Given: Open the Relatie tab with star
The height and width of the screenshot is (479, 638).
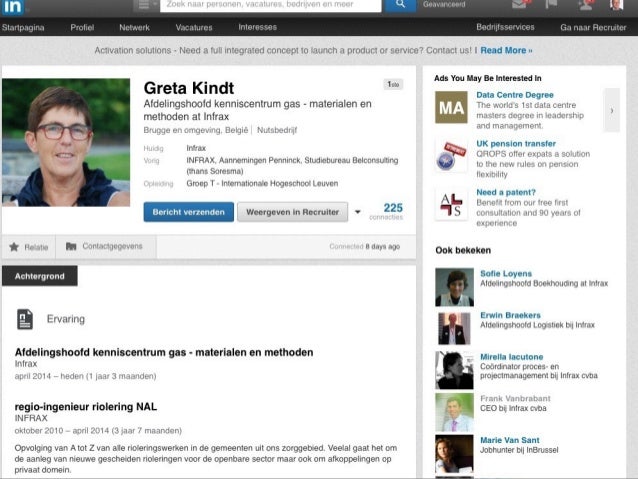Looking at the screenshot, I should coord(28,247).
